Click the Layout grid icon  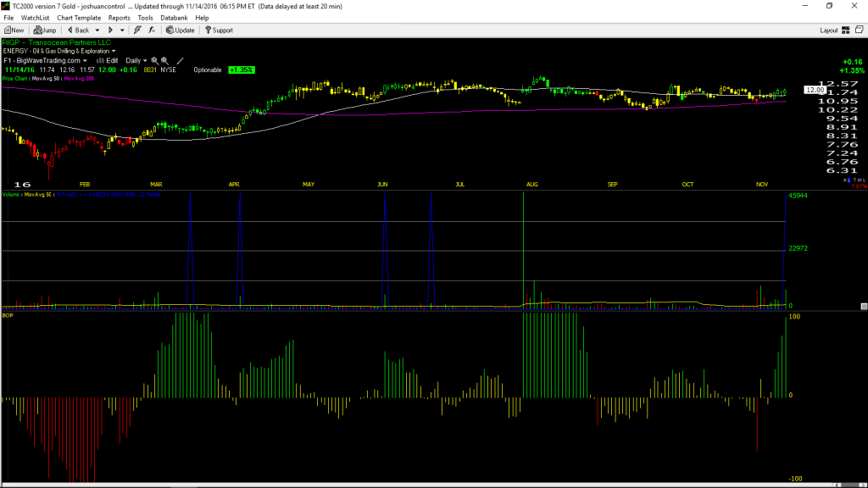tap(846, 30)
